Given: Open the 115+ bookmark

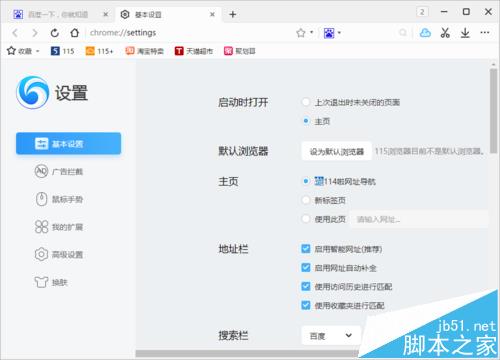Looking at the screenshot, I should 99,51.
